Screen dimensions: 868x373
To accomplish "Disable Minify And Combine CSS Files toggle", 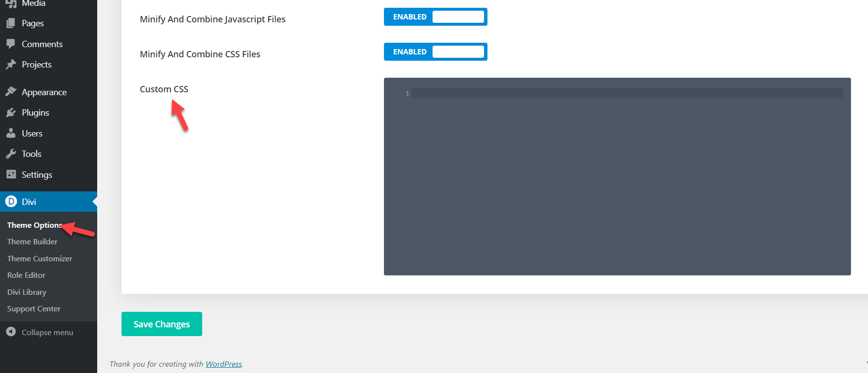I will [x=435, y=52].
